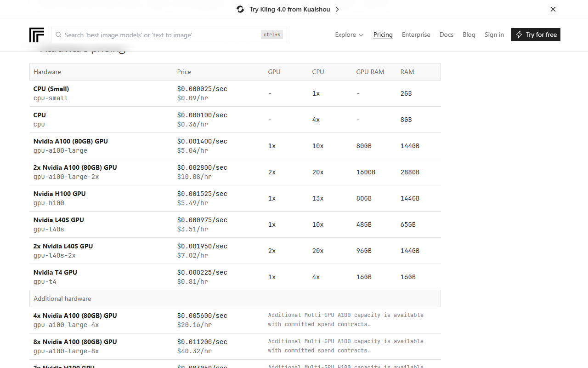The image size is (588, 368).
Task: Open the Docs link
Action: [x=447, y=34]
